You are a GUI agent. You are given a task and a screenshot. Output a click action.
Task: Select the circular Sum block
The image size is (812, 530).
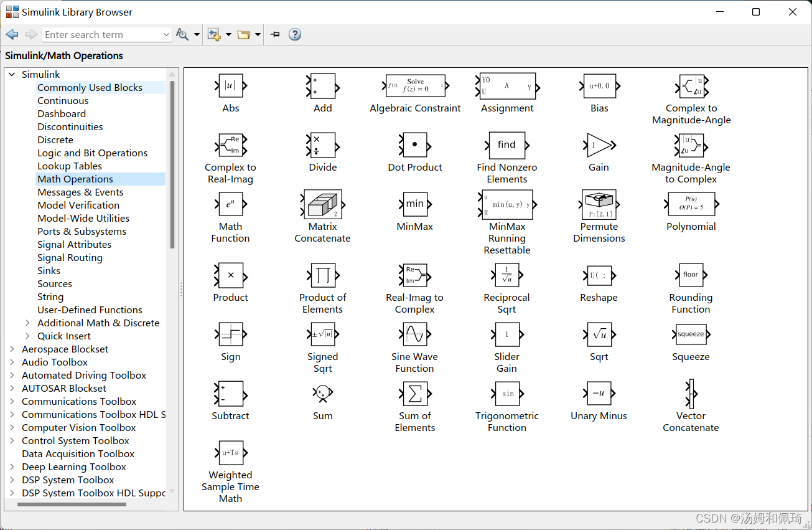coord(322,394)
